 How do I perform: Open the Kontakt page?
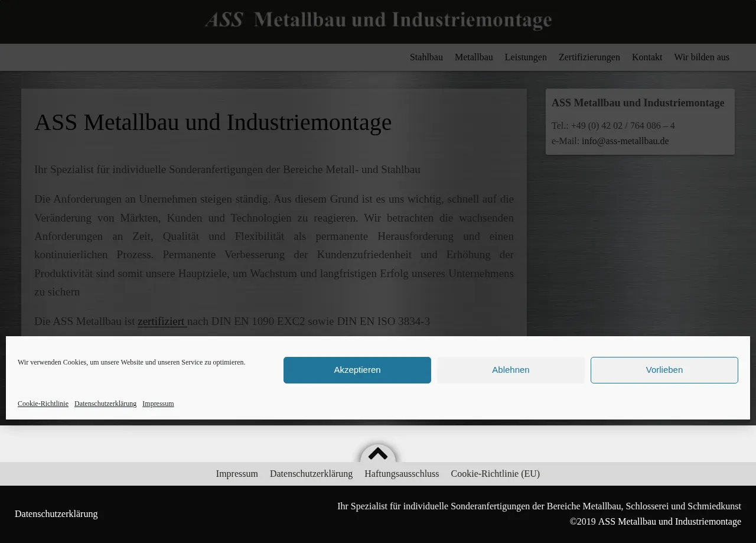tap(647, 57)
